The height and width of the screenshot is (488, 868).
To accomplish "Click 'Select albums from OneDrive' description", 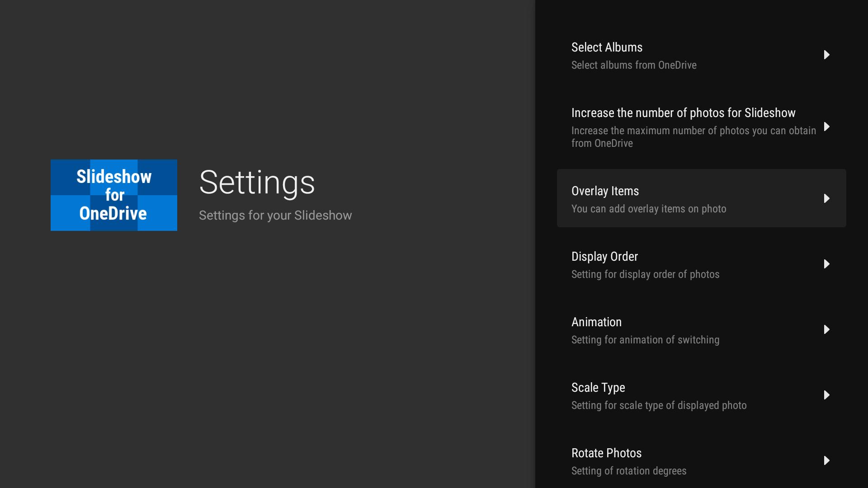I will 634,65.
